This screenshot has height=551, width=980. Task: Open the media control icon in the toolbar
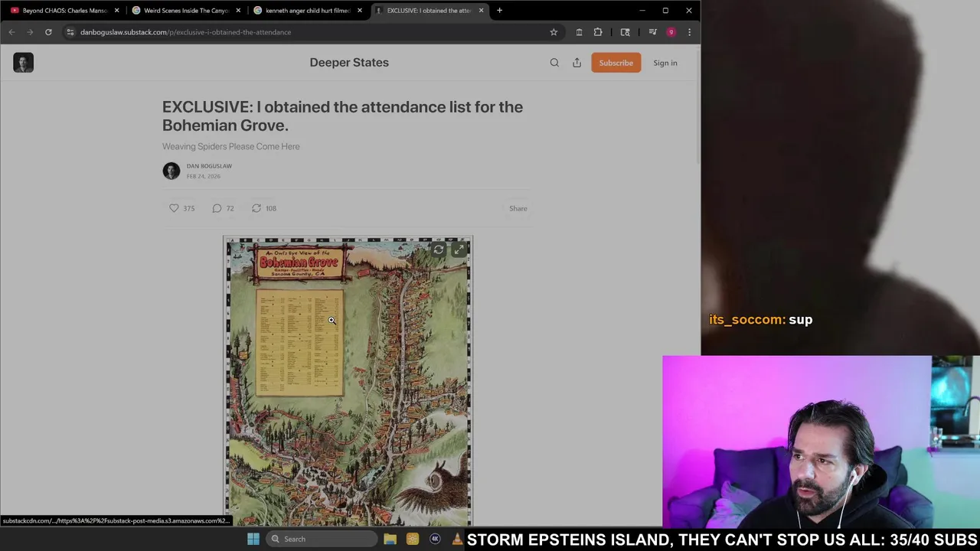coord(652,32)
